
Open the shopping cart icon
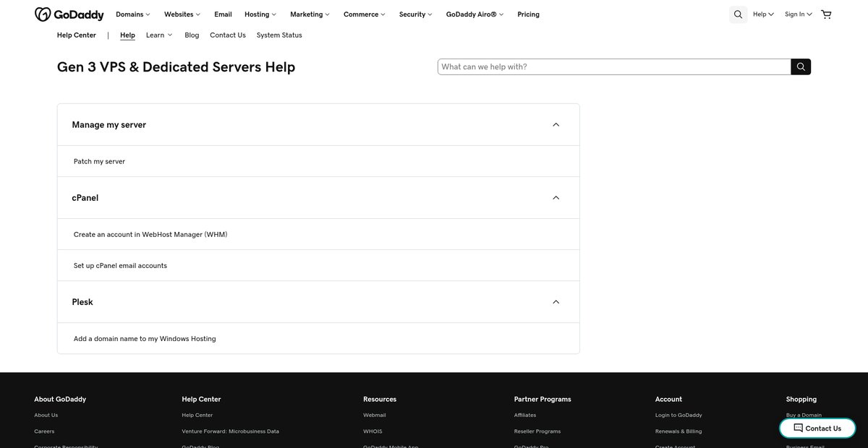pyautogui.click(x=826, y=14)
